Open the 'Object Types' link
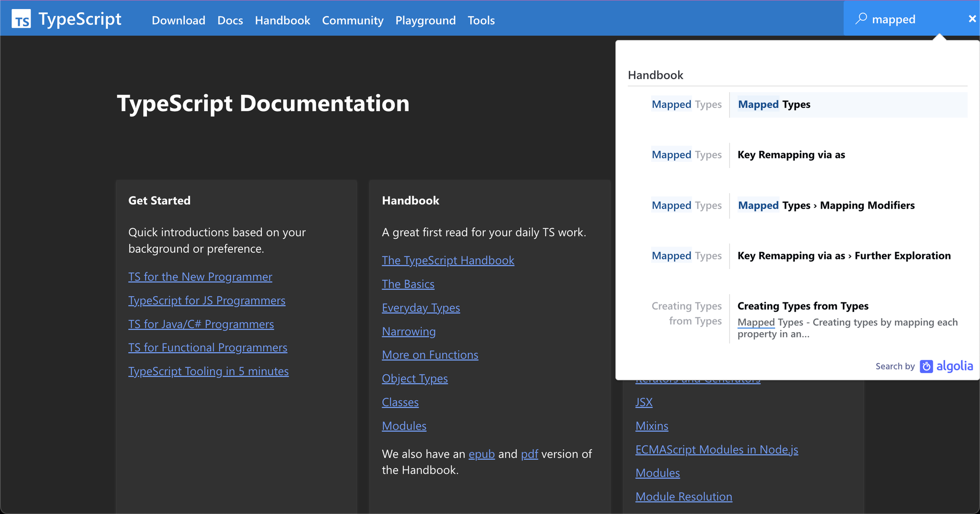 coord(415,379)
